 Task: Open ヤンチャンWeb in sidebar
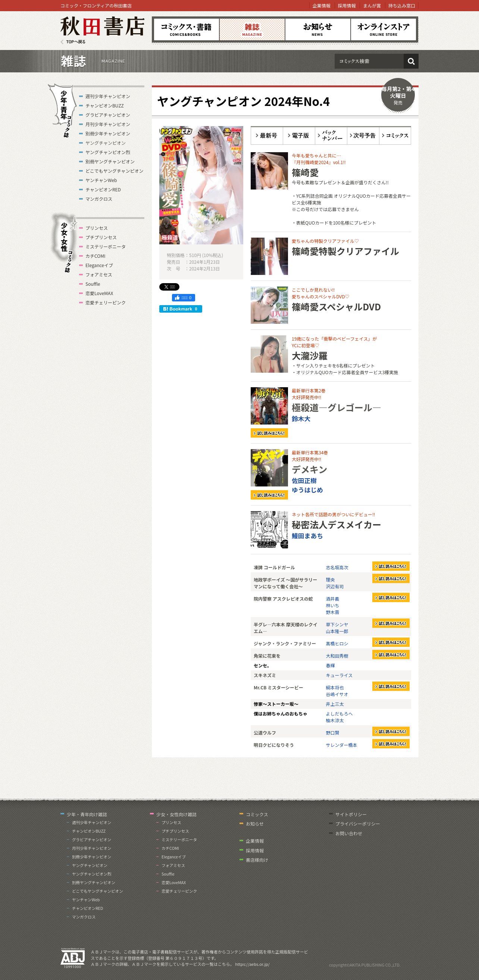[101, 181]
